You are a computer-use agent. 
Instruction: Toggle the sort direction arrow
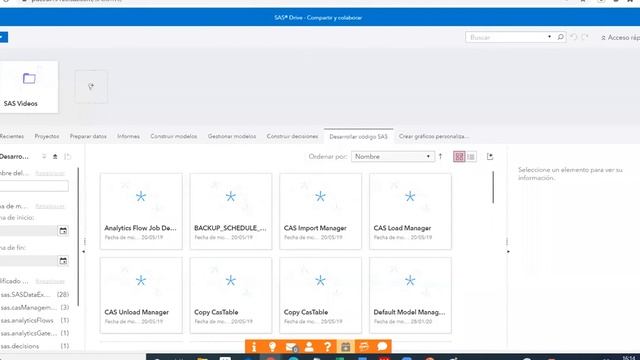pyautogui.click(x=440, y=156)
